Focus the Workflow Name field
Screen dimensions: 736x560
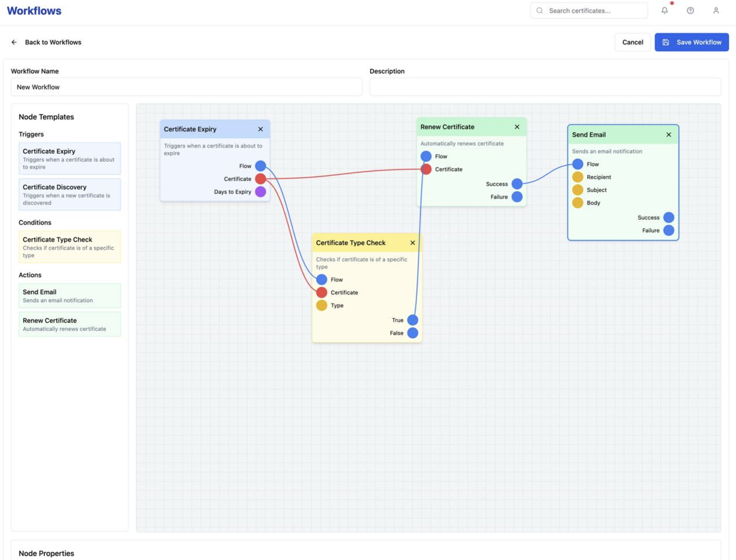click(x=186, y=87)
